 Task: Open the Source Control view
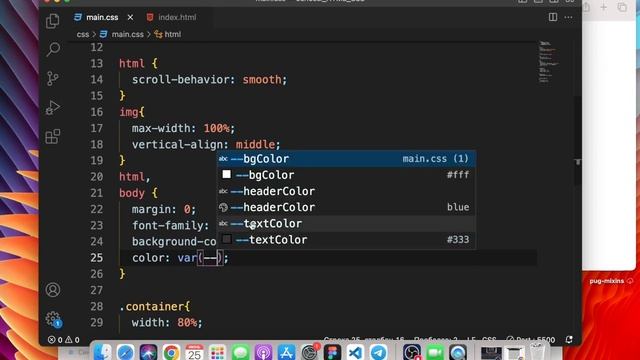point(53,78)
